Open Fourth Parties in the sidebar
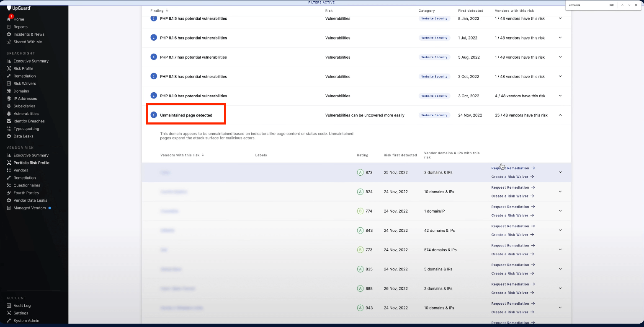Image resolution: width=644 pixels, height=327 pixels. pos(26,193)
